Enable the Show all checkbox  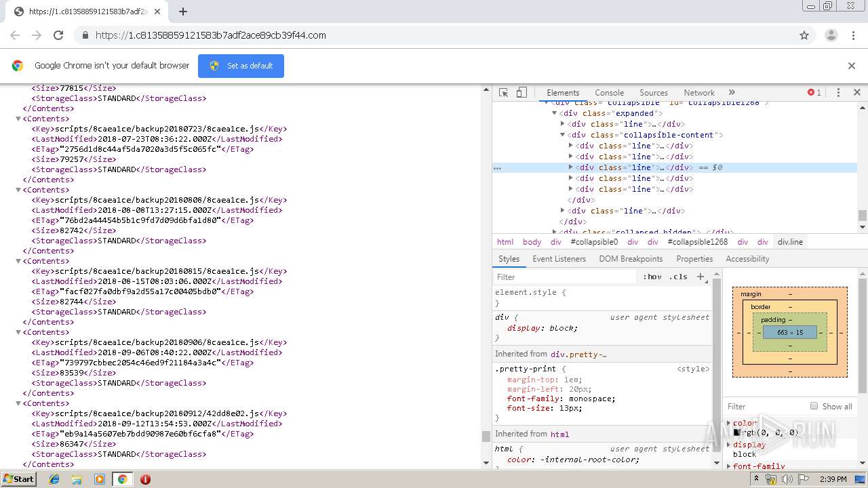tap(814, 406)
